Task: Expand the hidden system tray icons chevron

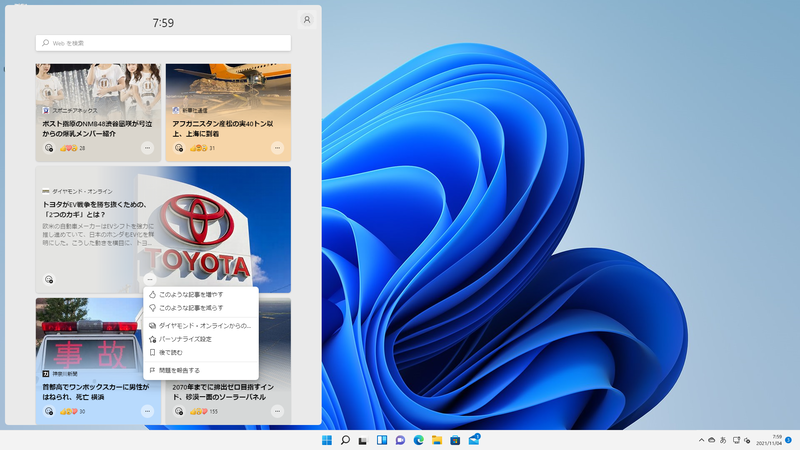Action: 702,440
